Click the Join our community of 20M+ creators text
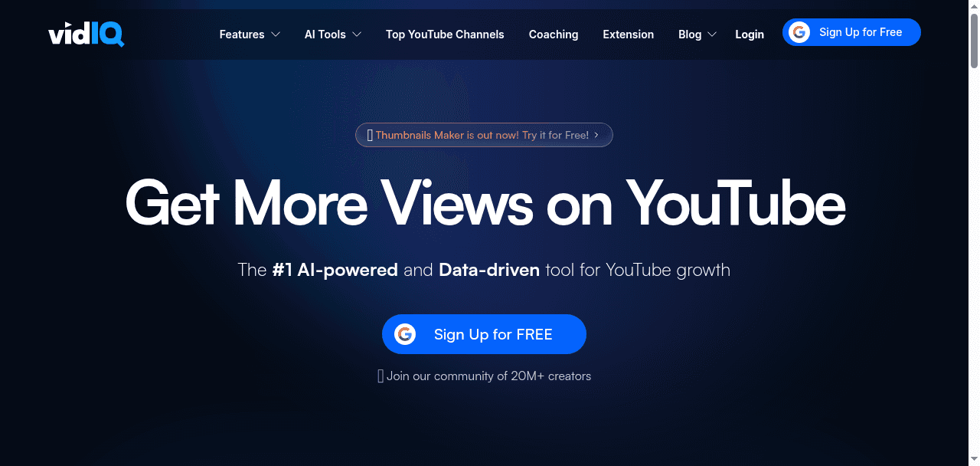This screenshot has width=980, height=466. [488, 376]
